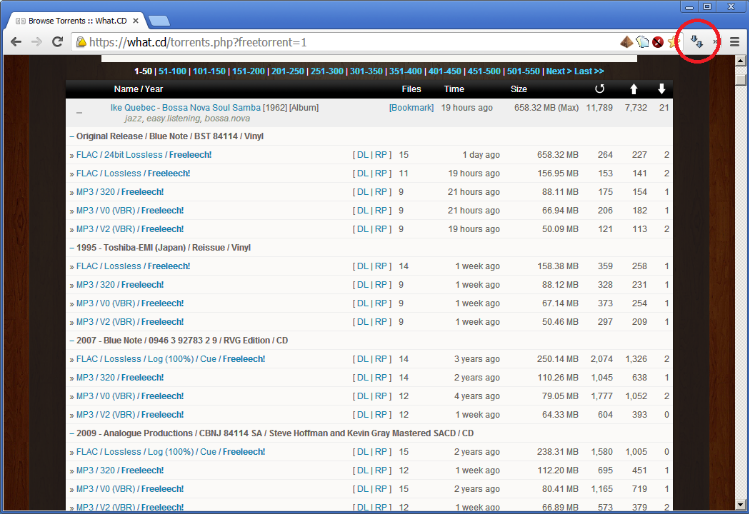
Task: Sort by leechers using the down-arrow header
Action: 661,89
